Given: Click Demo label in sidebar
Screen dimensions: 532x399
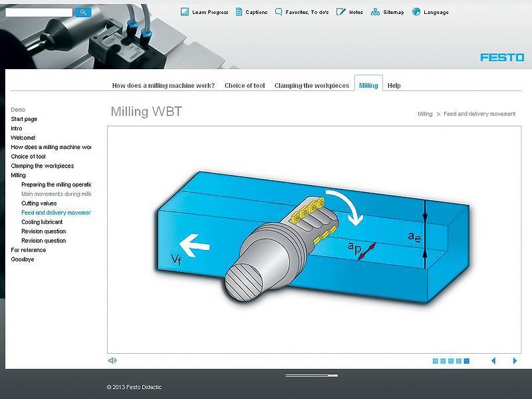Looking at the screenshot, I should [18, 110].
